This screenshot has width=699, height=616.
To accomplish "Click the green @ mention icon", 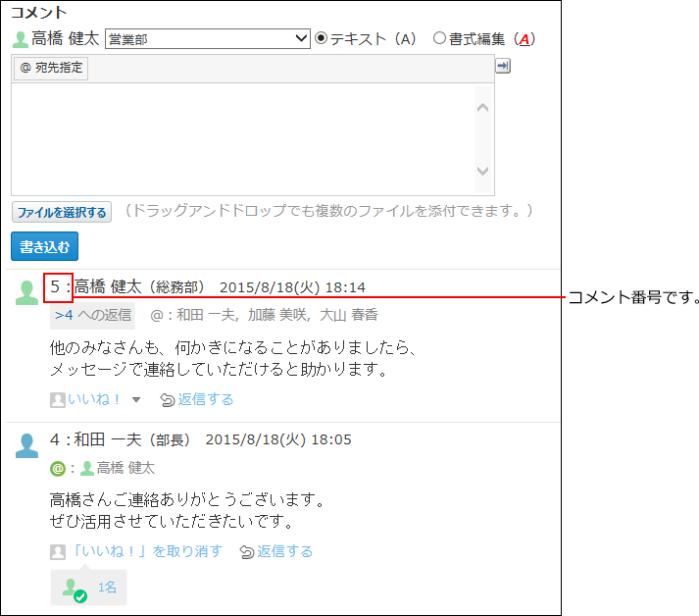I will point(58,469).
